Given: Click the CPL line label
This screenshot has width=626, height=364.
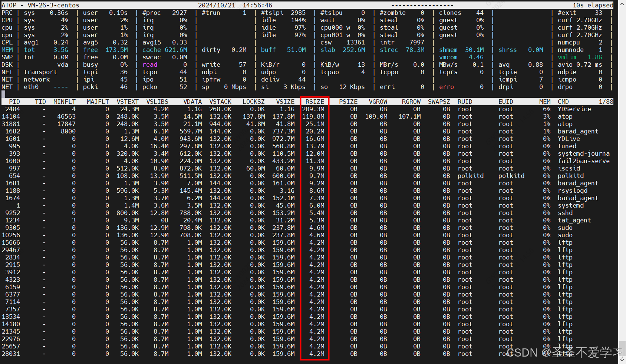Looking at the screenshot, I should 7,42.
